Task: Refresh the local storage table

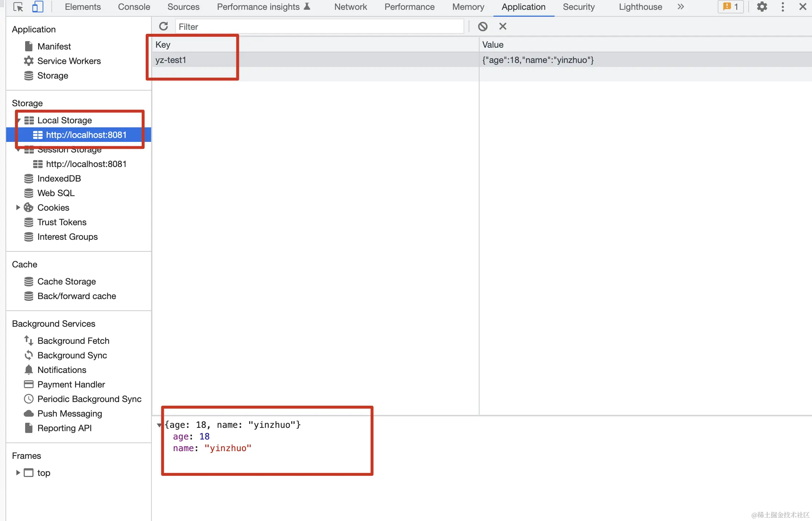Action: 163,26
